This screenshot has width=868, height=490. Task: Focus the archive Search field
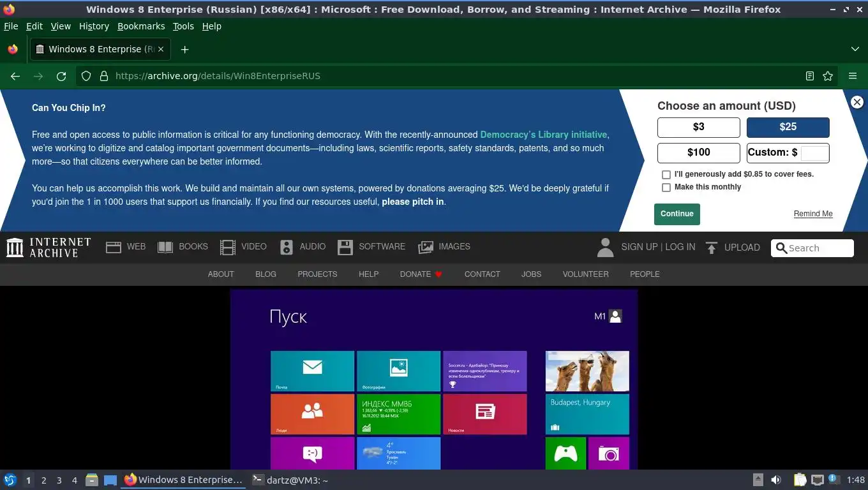[x=812, y=248]
